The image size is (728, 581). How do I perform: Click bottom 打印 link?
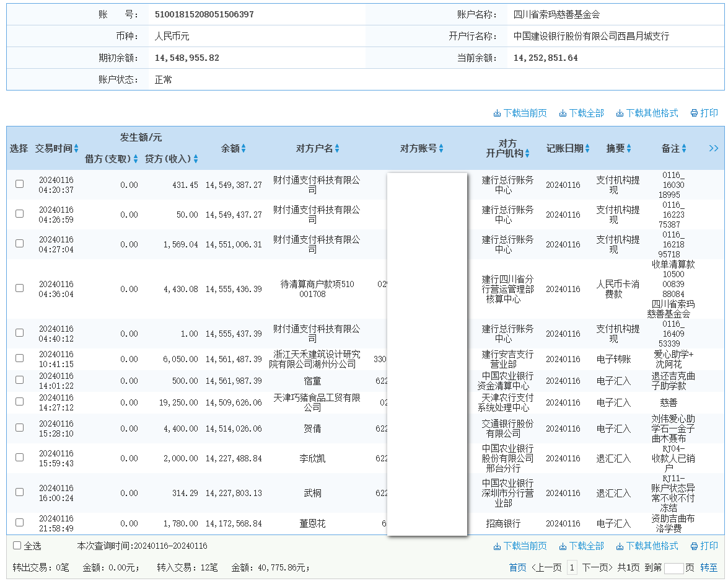pos(704,546)
